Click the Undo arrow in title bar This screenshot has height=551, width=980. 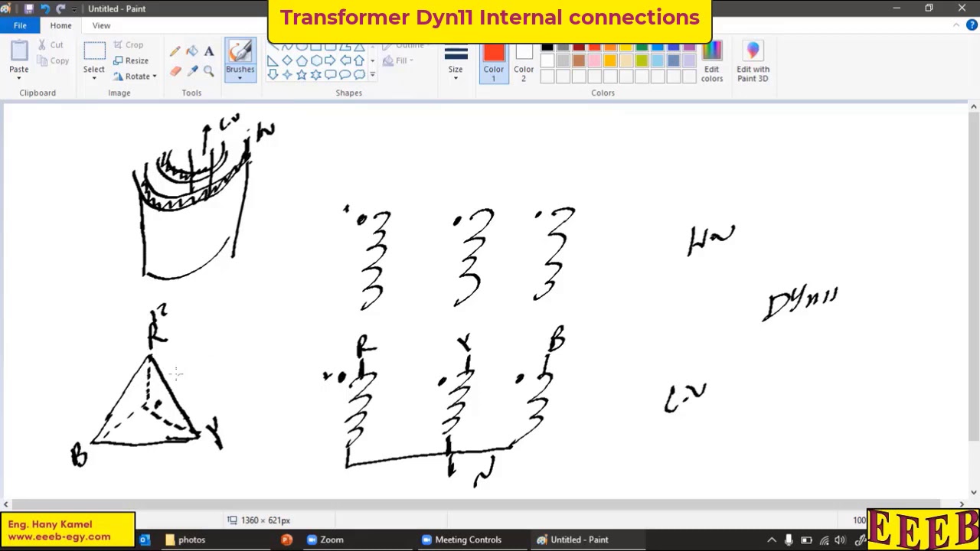tap(44, 8)
